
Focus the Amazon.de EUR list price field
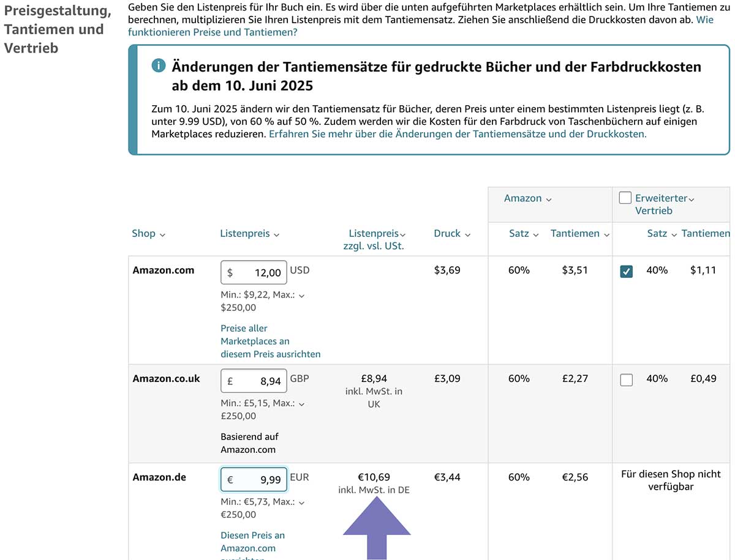click(254, 479)
